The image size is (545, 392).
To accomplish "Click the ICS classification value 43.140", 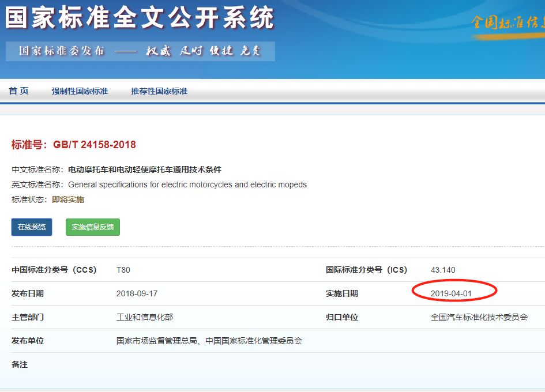I will click(443, 270).
